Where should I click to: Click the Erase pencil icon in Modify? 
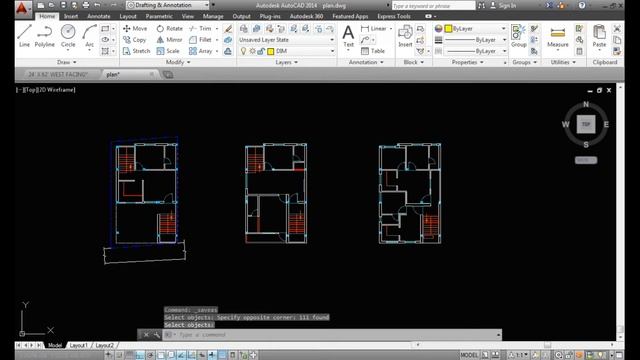[228, 29]
